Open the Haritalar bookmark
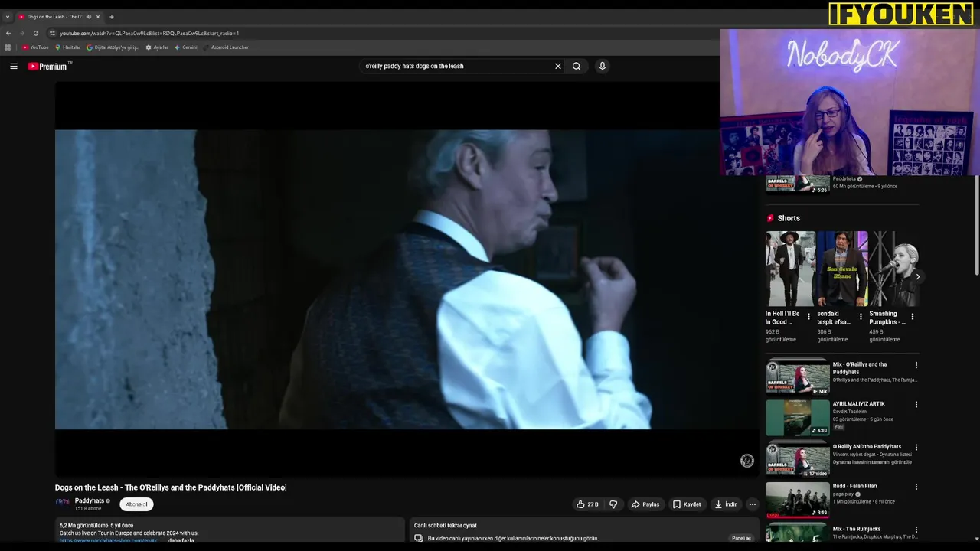The height and width of the screenshot is (551, 980). pos(67,47)
